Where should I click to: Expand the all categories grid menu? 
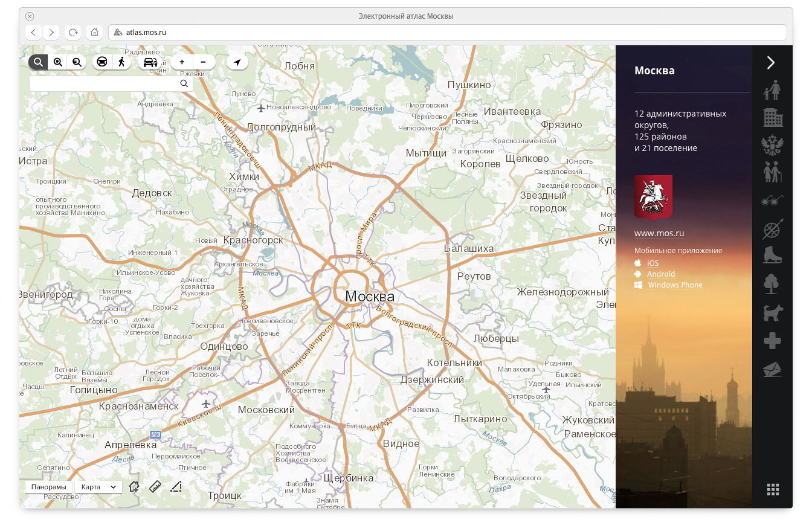coord(773,489)
